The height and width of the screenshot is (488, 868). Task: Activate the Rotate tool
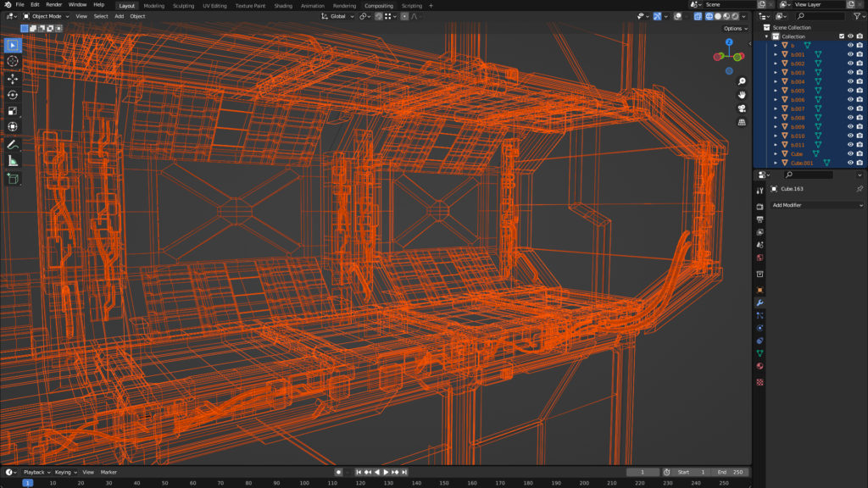13,94
